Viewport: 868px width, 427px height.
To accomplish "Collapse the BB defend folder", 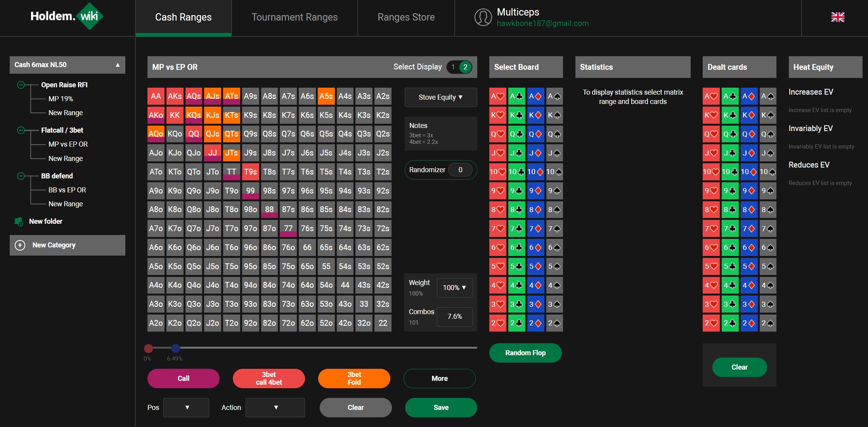I will pos(21,176).
